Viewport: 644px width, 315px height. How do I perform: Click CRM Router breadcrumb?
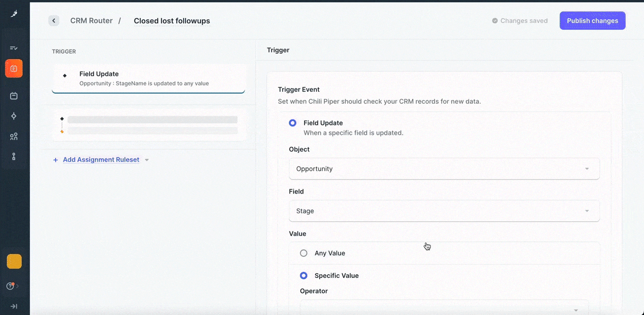[91, 21]
